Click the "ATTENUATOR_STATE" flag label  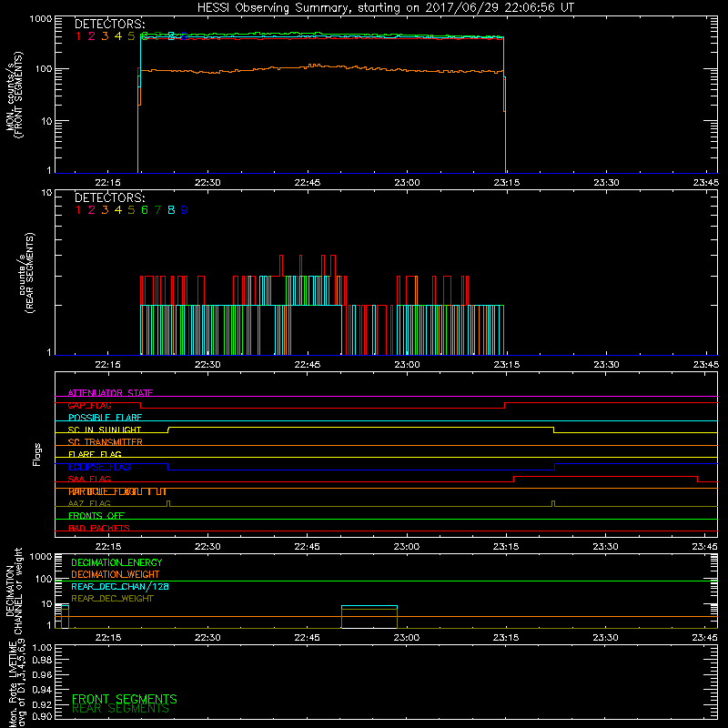[110, 393]
